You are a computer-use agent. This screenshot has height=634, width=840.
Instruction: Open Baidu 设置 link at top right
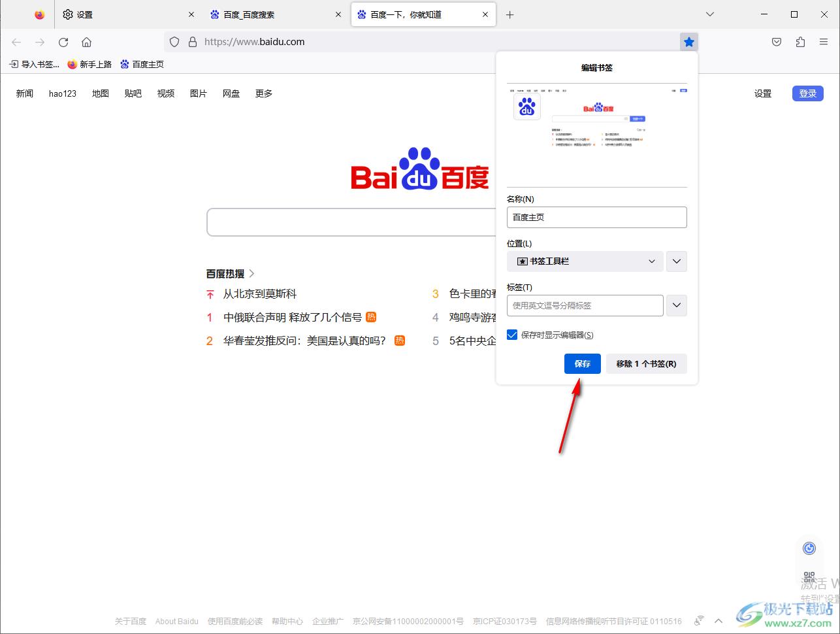(x=763, y=93)
